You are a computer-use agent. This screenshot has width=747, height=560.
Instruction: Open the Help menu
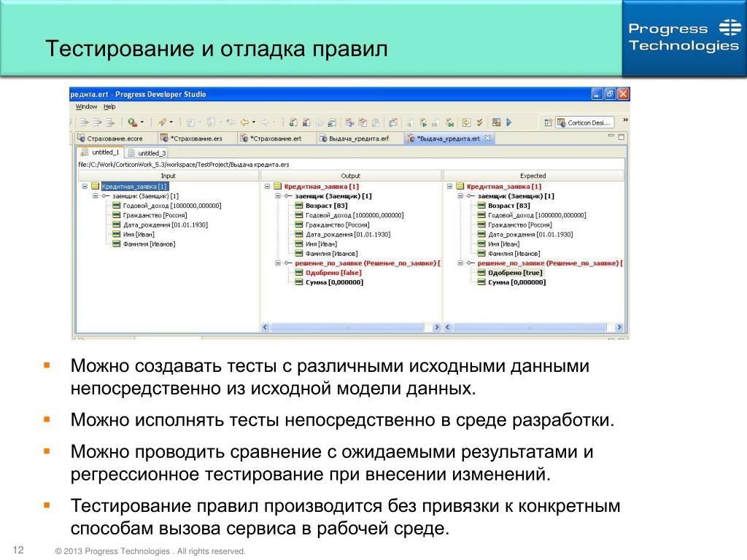[x=109, y=106]
